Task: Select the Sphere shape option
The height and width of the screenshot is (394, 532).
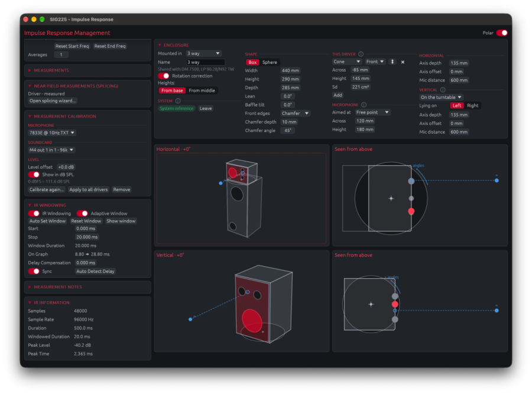Action: (270, 63)
